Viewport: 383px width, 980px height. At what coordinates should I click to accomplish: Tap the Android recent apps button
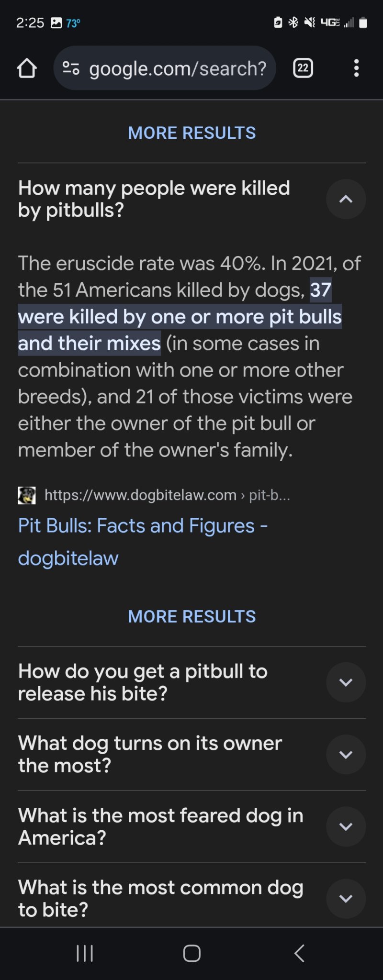pyautogui.click(x=85, y=953)
